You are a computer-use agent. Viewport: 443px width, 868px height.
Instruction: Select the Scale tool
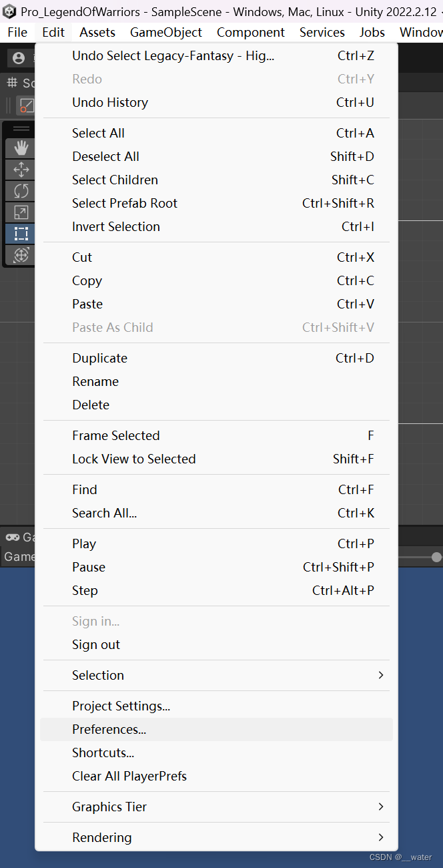21,212
